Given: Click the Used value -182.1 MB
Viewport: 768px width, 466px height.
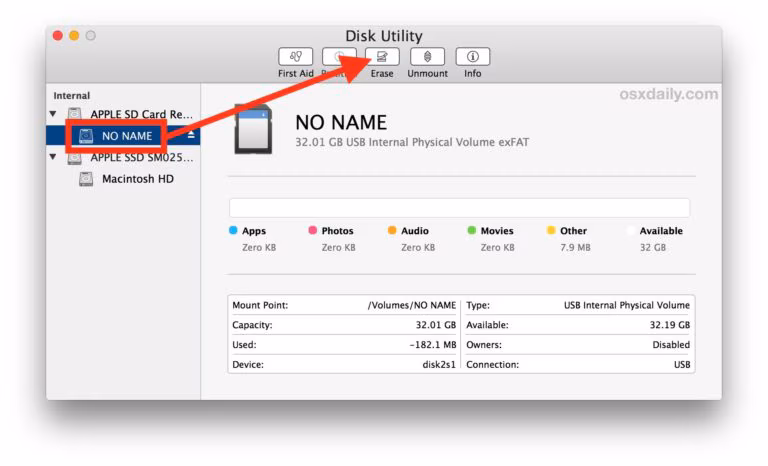Looking at the screenshot, I should [432, 344].
